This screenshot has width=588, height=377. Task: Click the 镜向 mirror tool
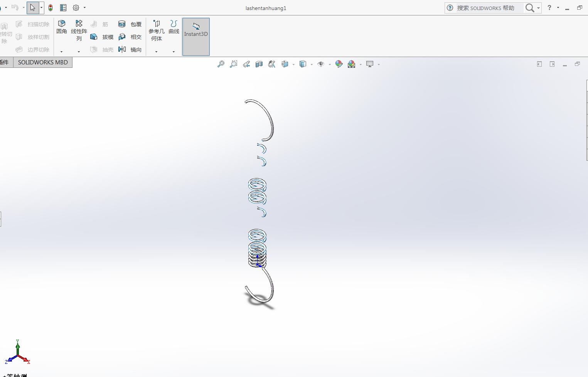pyautogui.click(x=130, y=50)
